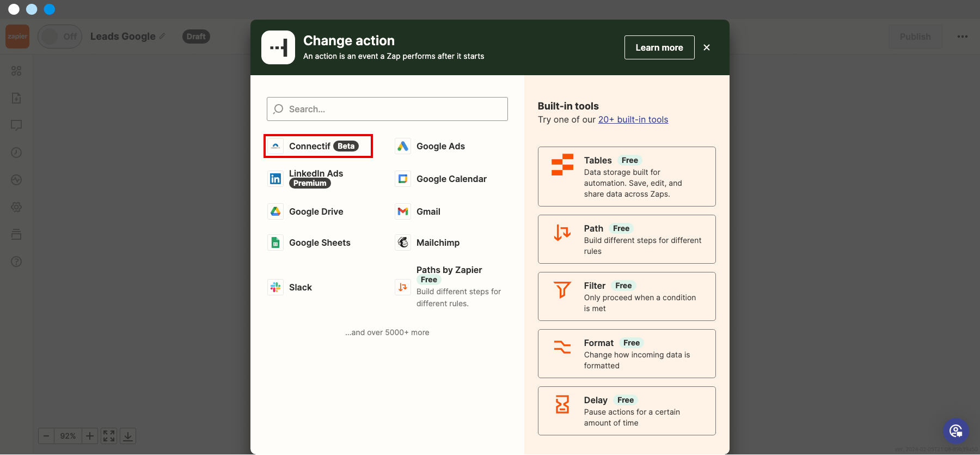Click the Gmail label
Viewport: 980px width, 455px height.
click(x=428, y=211)
